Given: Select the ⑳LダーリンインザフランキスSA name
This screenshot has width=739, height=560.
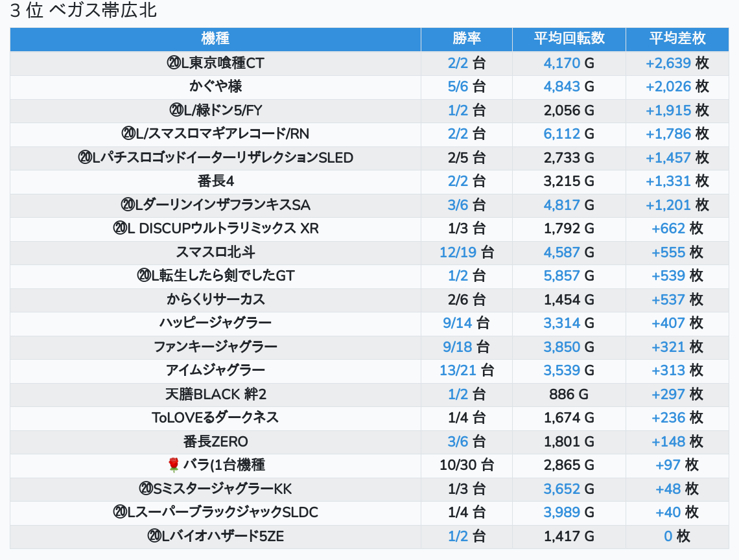Looking at the screenshot, I should (215, 205).
